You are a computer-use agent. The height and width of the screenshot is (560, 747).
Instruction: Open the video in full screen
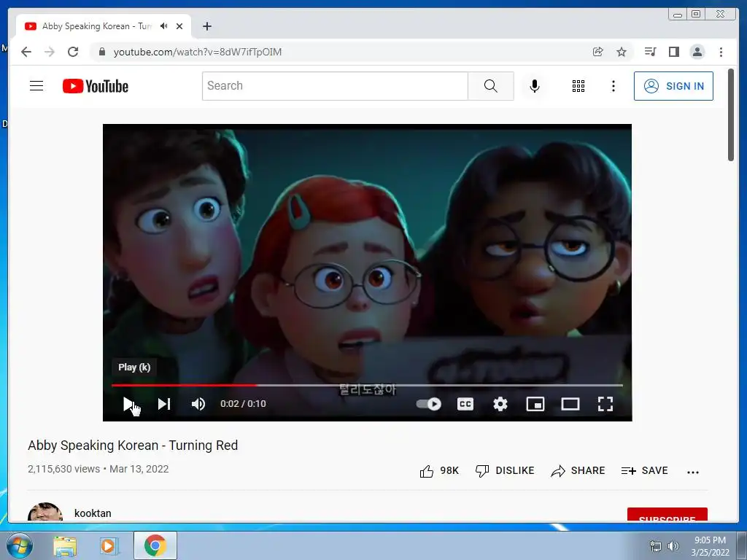(x=605, y=404)
